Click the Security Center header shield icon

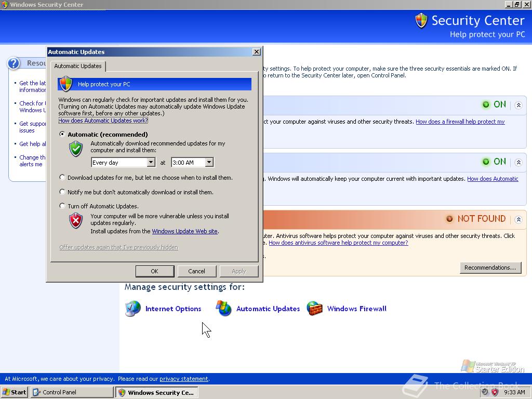pyautogui.click(x=421, y=20)
